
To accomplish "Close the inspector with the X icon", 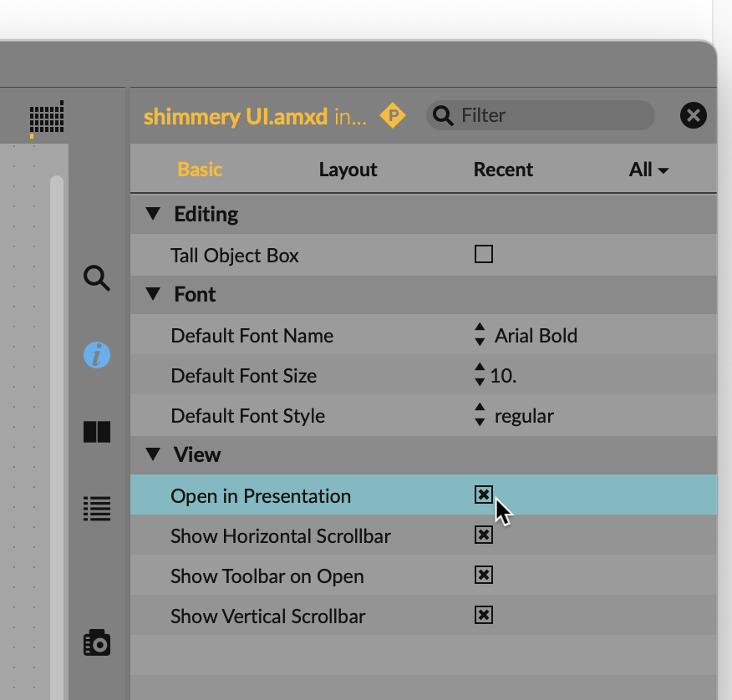I will pos(693,115).
